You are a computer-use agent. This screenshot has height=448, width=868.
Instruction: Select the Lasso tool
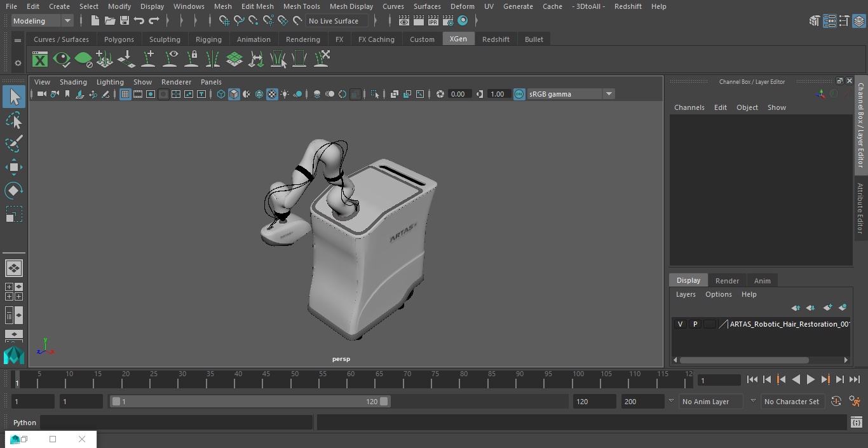click(14, 120)
